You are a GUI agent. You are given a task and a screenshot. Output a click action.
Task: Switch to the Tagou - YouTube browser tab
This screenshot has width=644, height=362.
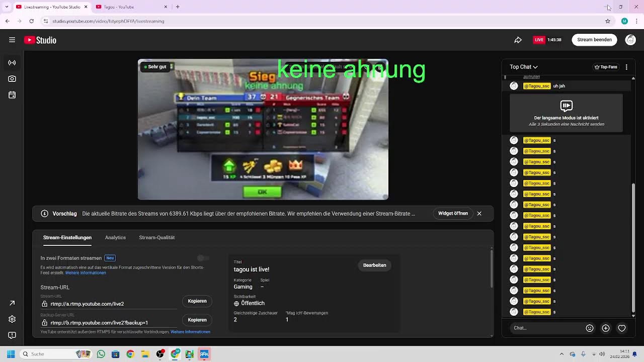coord(131,7)
